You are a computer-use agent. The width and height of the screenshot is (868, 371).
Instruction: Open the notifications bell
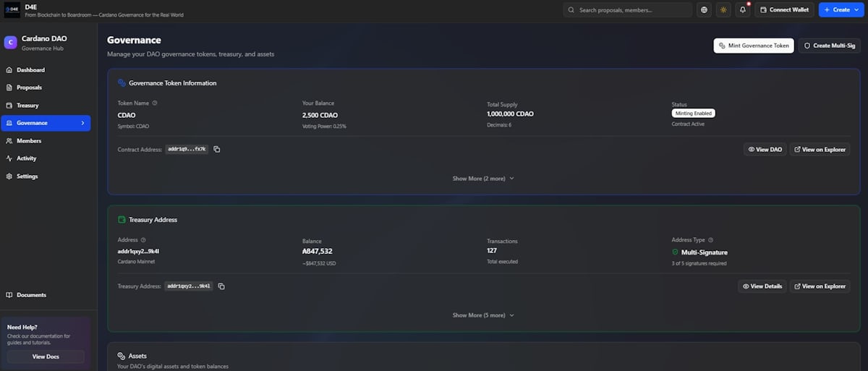click(x=743, y=10)
